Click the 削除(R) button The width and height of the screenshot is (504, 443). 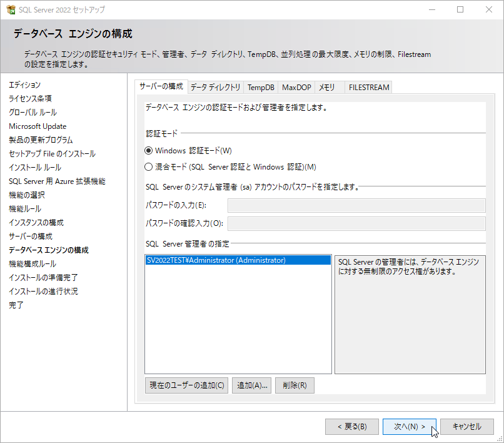[295, 385]
